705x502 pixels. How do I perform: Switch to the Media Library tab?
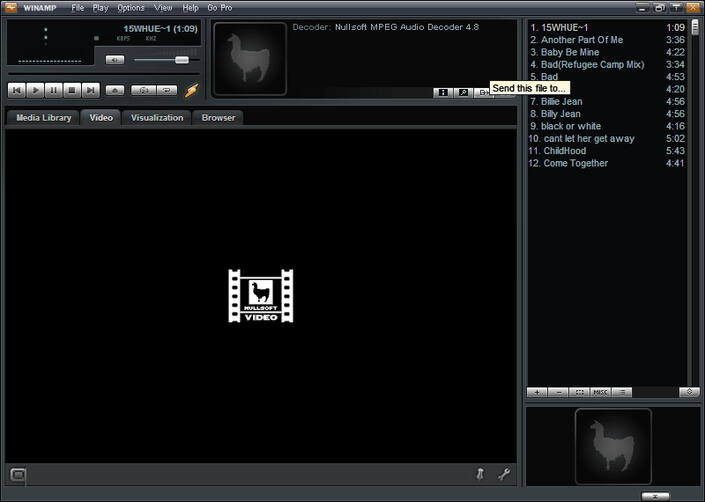pyautogui.click(x=44, y=118)
